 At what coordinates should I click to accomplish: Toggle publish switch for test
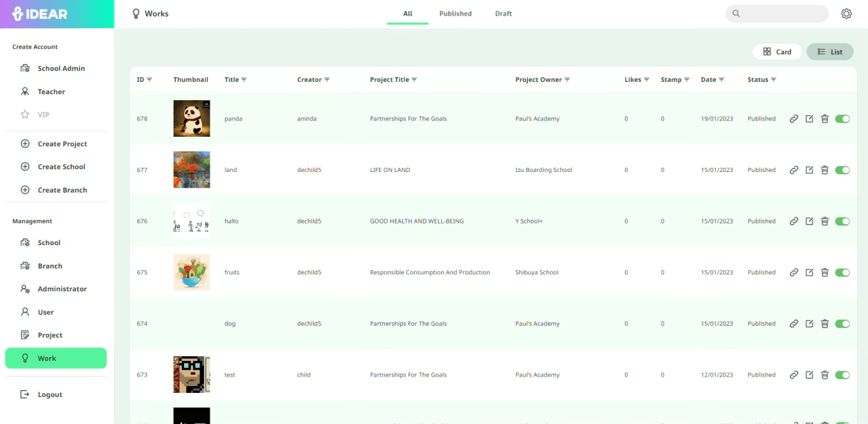coord(842,375)
